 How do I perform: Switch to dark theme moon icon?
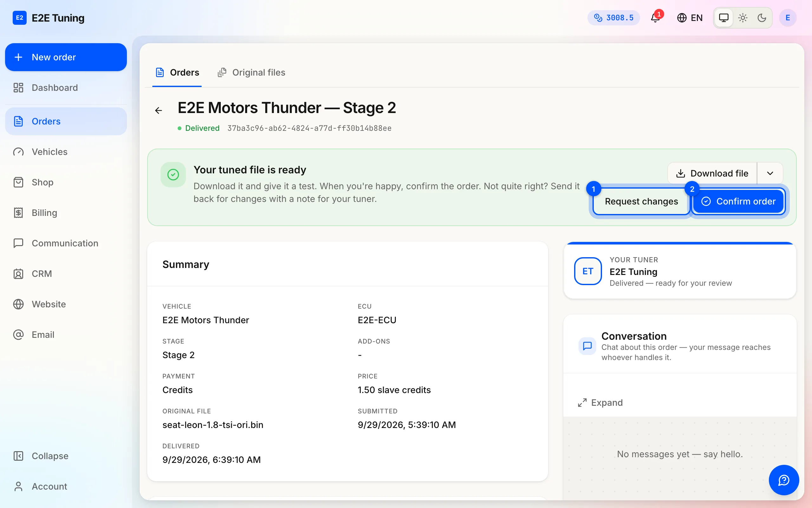762,18
